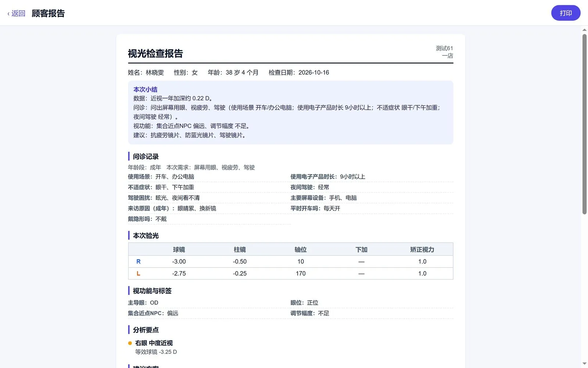Image resolution: width=588 pixels, height=368 pixels.
Task: Click the scrollbar up arrow
Action: 584,30
